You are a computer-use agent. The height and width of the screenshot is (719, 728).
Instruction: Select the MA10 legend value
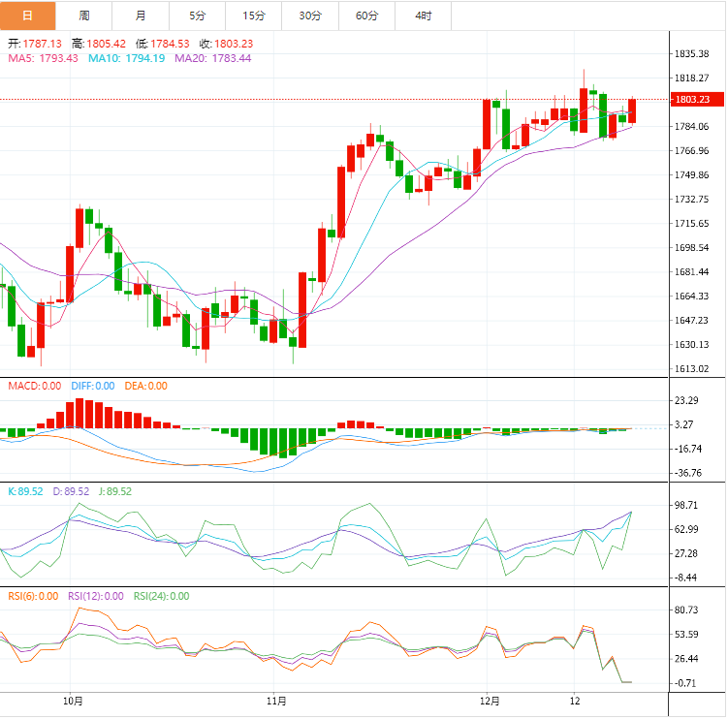click(126, 58)
